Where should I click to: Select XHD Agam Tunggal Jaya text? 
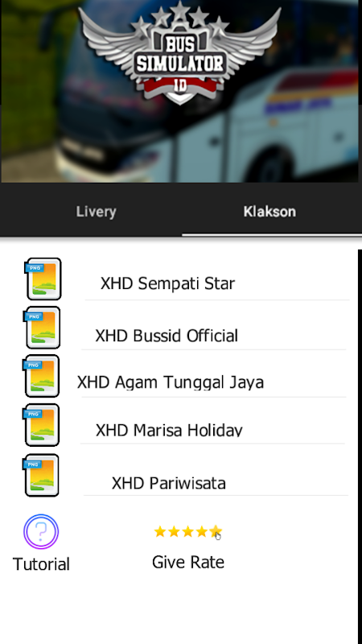tap(171, 382)
